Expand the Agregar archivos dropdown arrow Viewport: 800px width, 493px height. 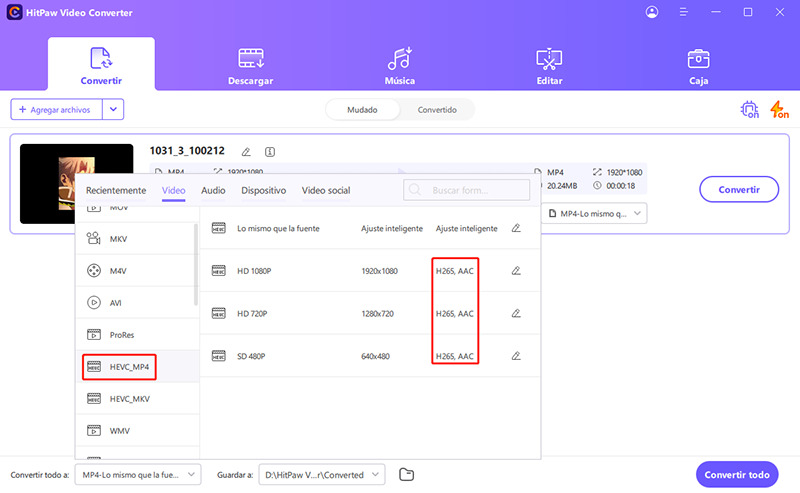[114, 109]
